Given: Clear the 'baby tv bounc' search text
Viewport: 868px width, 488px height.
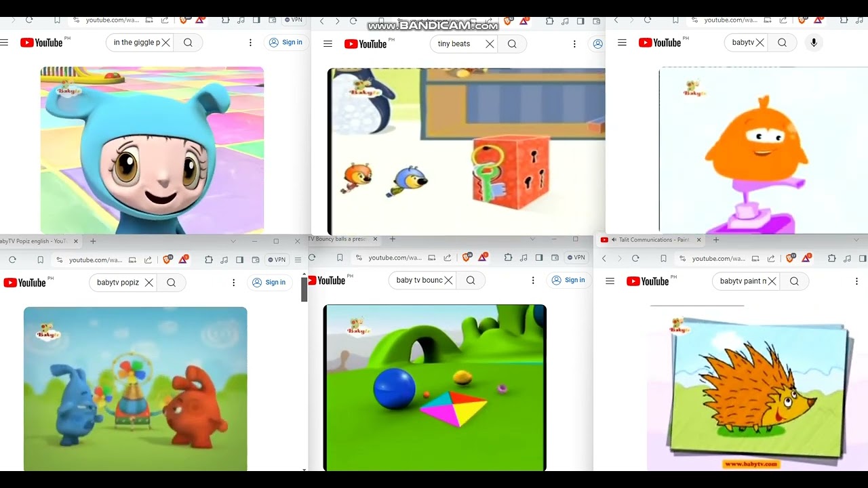Looking at the screenshot, I should 448,281.
